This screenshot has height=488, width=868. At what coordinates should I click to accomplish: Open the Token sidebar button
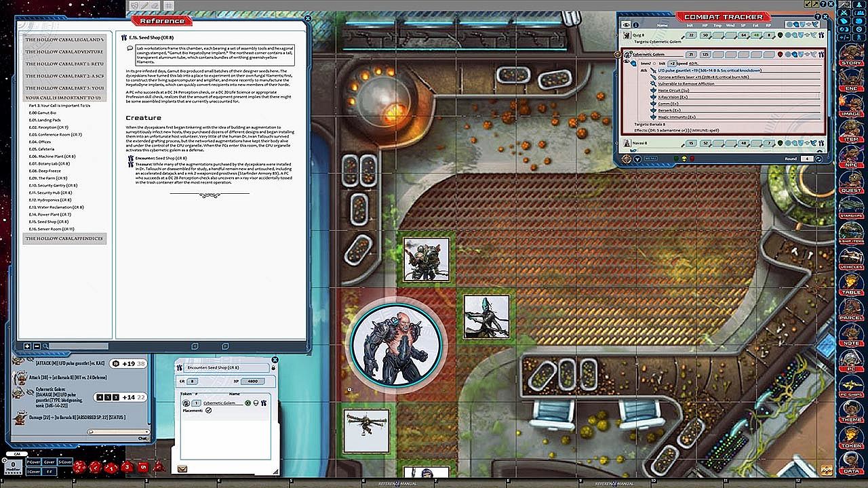tap(851, 436)
